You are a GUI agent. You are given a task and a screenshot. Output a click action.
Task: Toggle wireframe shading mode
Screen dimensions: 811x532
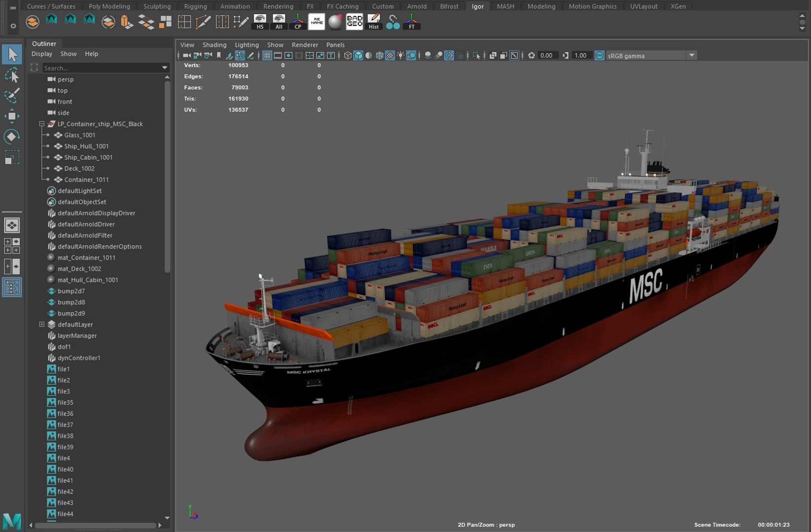point(348,56)
